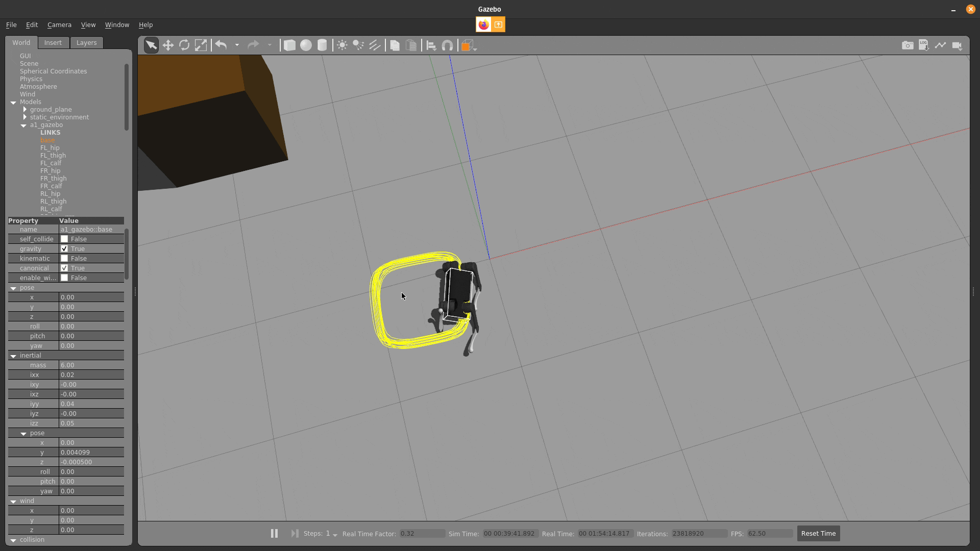Click the Firefox icon at top
This screenshot has width=980, height=551.
pyautogui.click(x=483, y=24)
